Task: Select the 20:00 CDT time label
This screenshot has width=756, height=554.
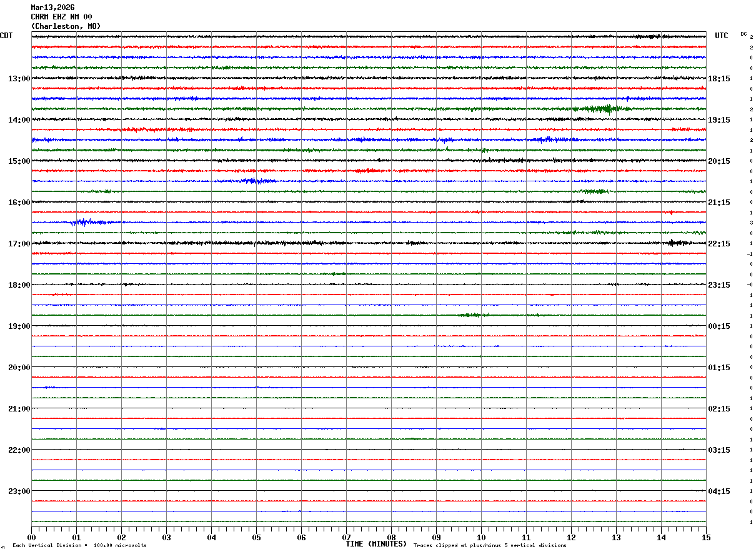Action: click(x=19, y=368)
